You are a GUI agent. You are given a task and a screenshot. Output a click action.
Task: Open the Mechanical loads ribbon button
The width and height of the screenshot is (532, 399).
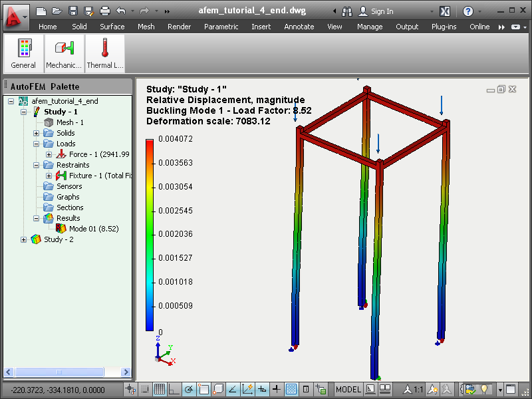64,54
